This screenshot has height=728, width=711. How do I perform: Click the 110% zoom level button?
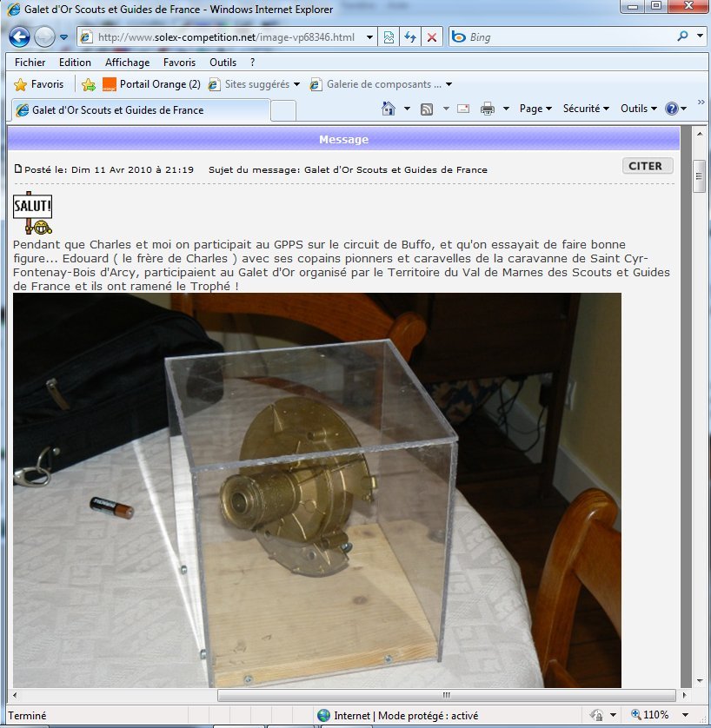(649, 715)
